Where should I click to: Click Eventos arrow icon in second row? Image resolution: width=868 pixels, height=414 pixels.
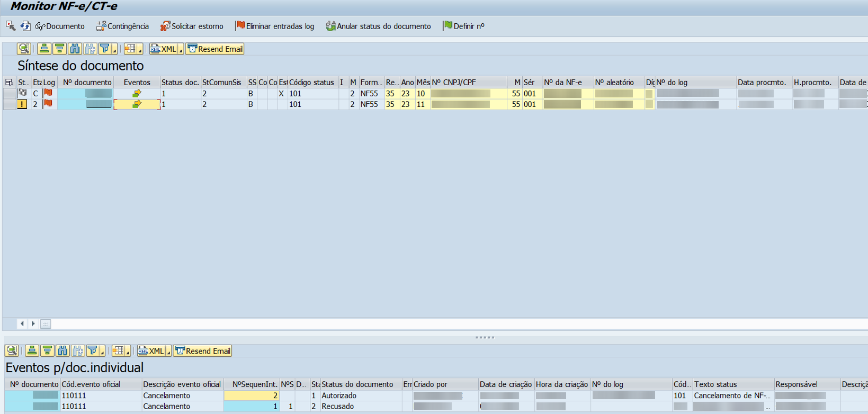[137, 104]
